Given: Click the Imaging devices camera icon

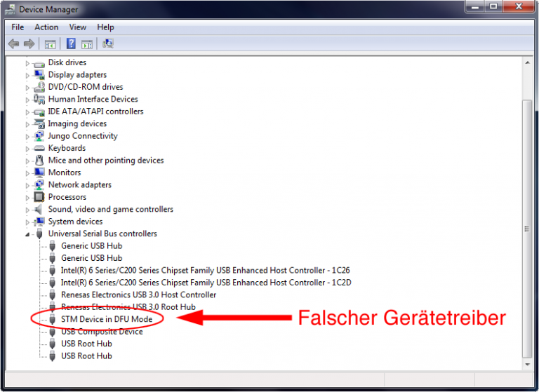Looking at the screenshot, I should pos(39,123).
